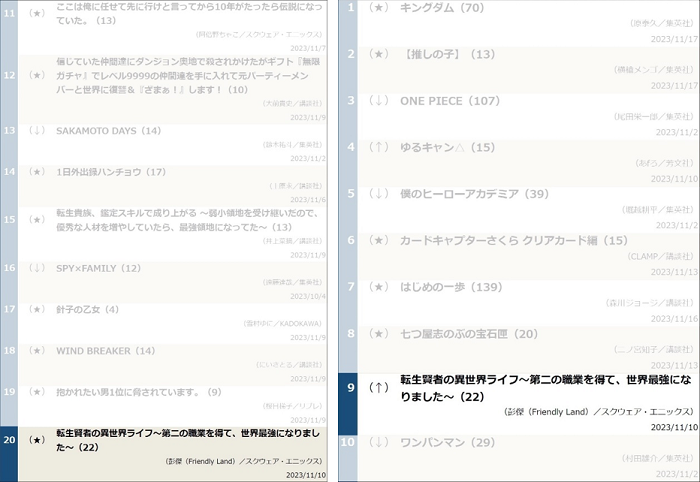Click the date 2023/11/7 in rank 11 row
Image resolution: width=700 pixels, height=482 pixels.
coord(308,48)
